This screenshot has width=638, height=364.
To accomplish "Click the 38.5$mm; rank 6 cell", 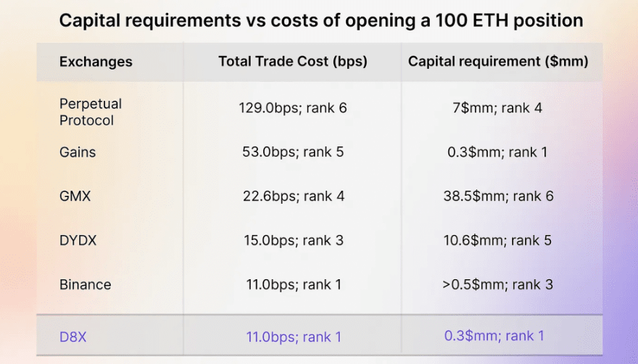I will coord(497,196).
